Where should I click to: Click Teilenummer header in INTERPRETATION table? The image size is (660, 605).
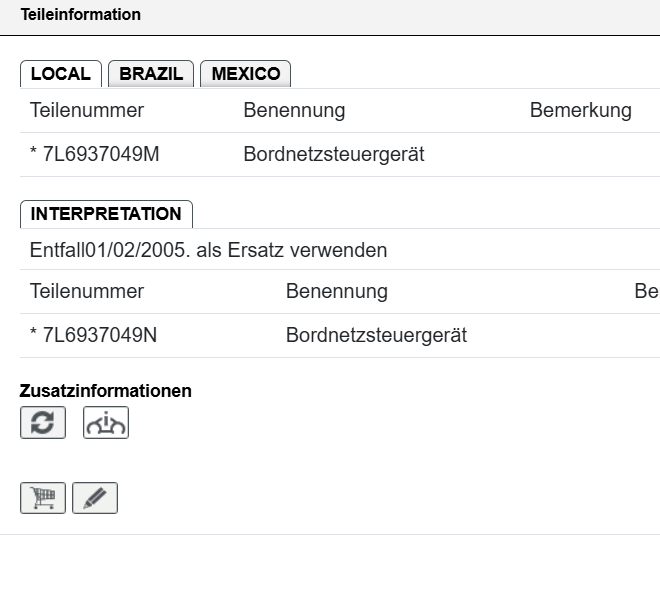87,292
